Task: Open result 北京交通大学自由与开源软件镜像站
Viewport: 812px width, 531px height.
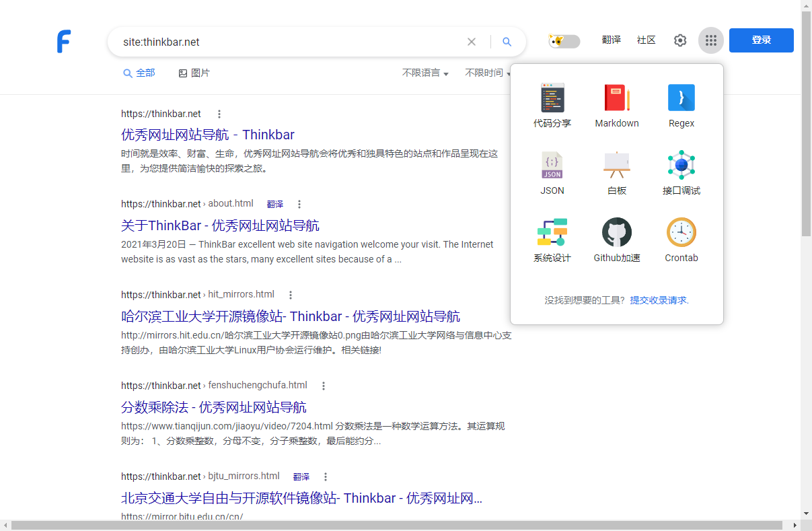Action: click(x=301, y=498)
